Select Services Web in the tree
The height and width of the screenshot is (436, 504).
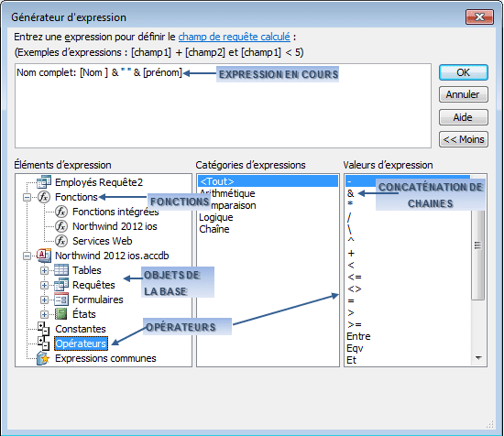click(103, 241)
